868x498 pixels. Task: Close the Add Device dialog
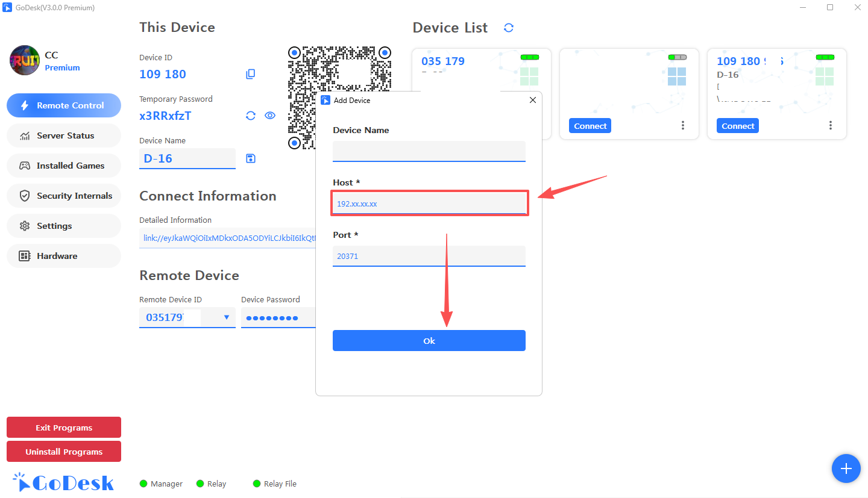point(532,100)
